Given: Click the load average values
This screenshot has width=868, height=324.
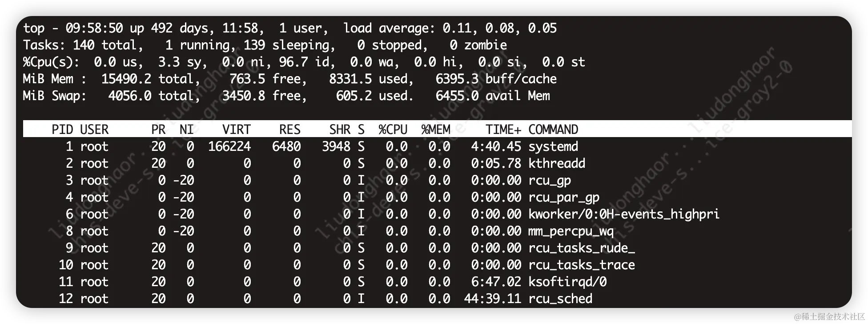Looking at the screenshot, I should click(500, 28).
